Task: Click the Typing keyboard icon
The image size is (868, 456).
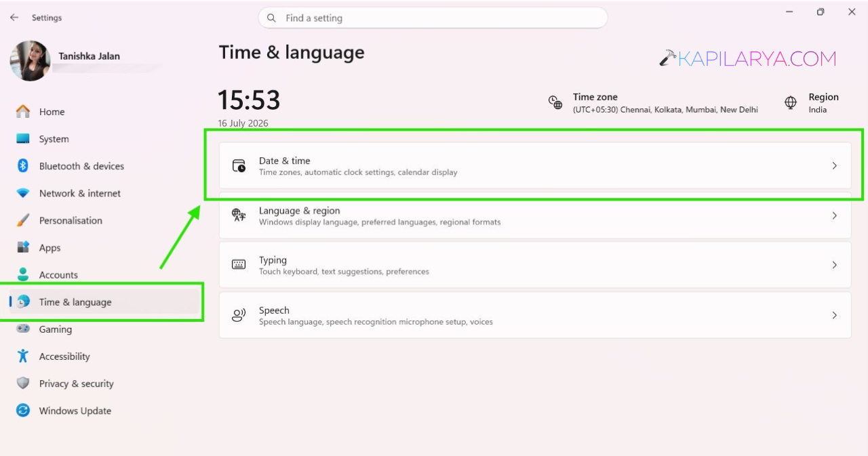Action: pyautogui.click(x=239, y=265)
